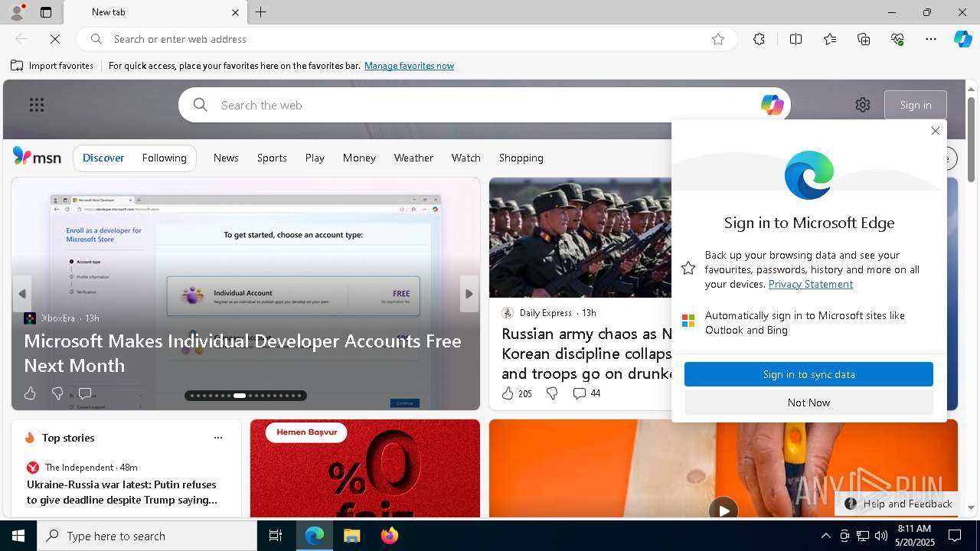The image size is (980, 551).
Task: Close the Edge sign-in popup
Action: pyautogui.click(x=935, y=131)
